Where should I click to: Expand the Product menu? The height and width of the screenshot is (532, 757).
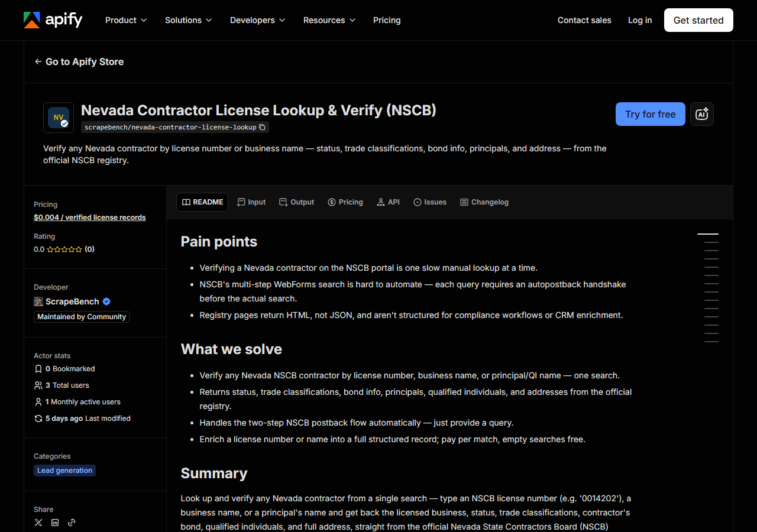(x=126, y=20)
